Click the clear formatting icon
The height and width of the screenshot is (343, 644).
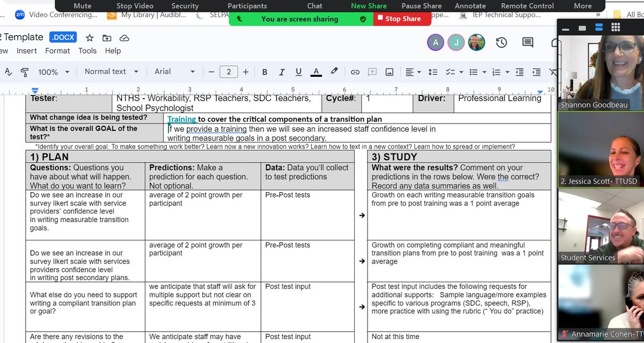coord(553,71)
